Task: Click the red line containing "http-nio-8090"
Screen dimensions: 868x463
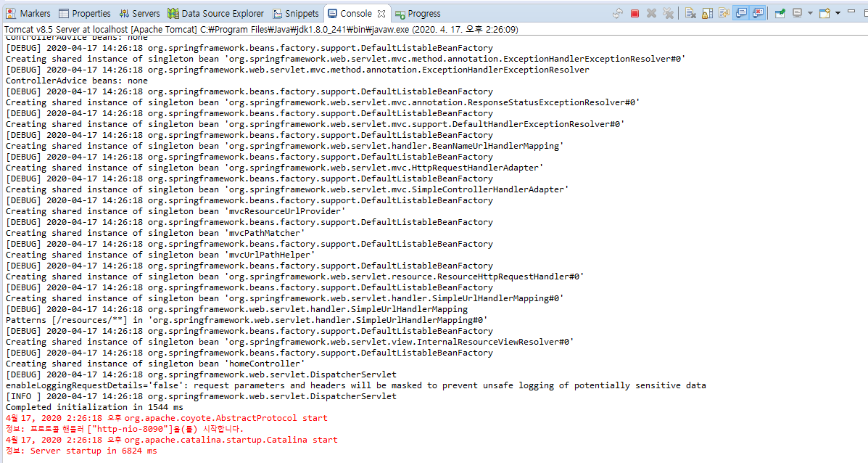Action: coord(125,429)
